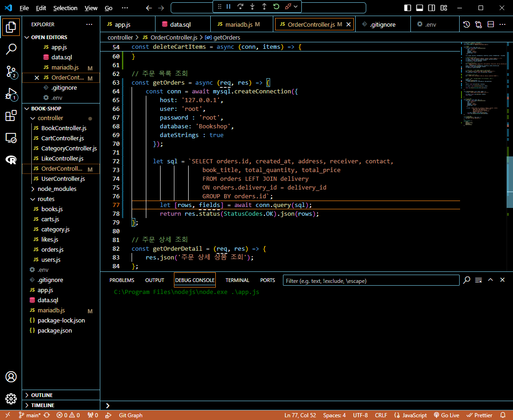Close the OrderController.js editor tab
The image size is (513, 420).
pos(348,24)
